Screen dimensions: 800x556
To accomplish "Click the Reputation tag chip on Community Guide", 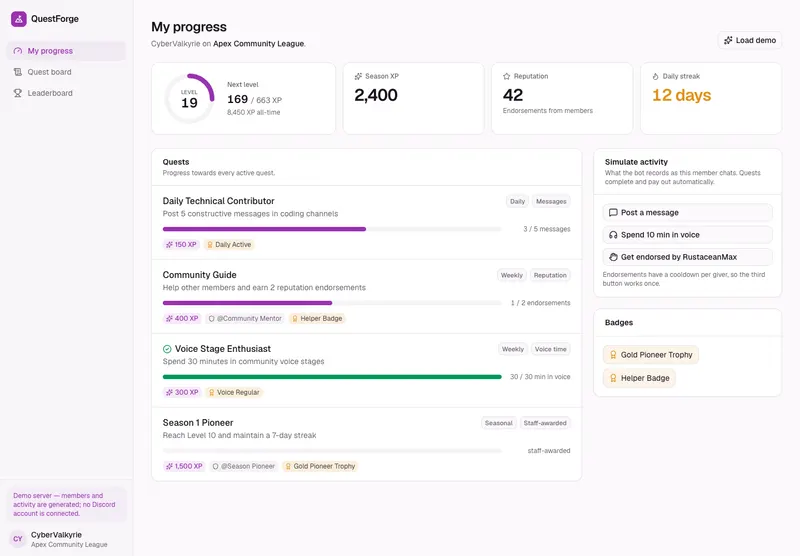I will coord(550,275).
